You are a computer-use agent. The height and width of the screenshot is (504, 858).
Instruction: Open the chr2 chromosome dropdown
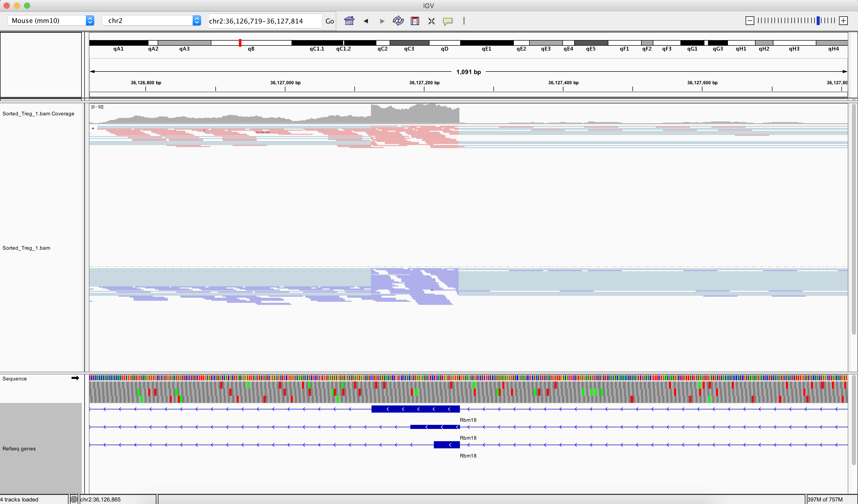coord(152,20)
